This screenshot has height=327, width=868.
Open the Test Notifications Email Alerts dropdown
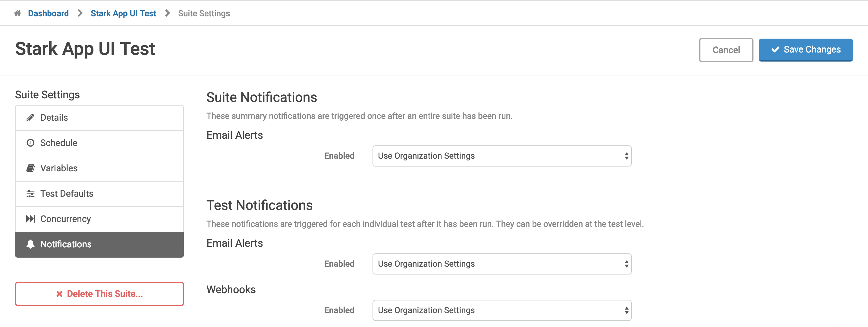(x=502, y=264)
